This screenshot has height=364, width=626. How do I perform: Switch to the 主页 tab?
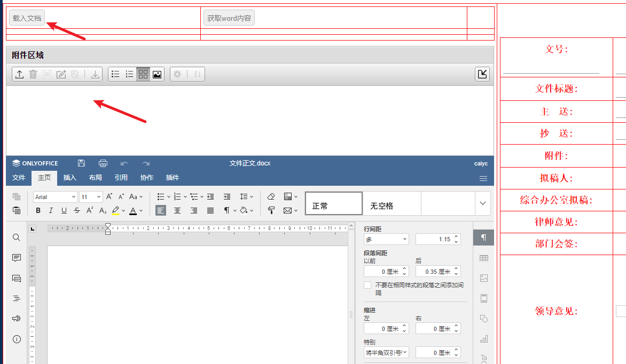pyautogui.click(x=44, y=178)
